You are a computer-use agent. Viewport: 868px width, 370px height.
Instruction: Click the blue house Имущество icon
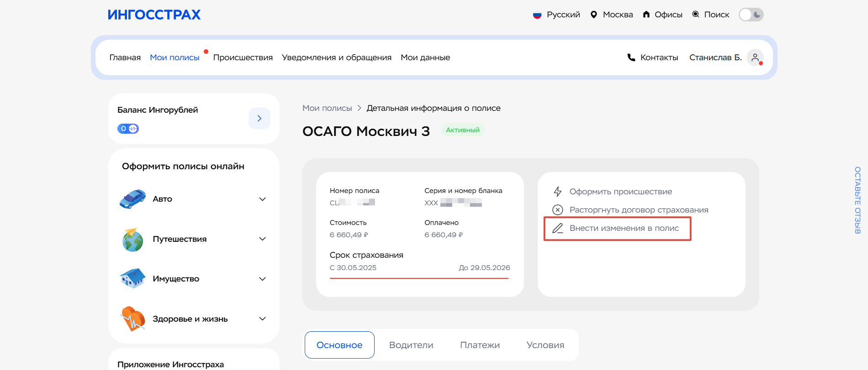[x=132, y=279]
